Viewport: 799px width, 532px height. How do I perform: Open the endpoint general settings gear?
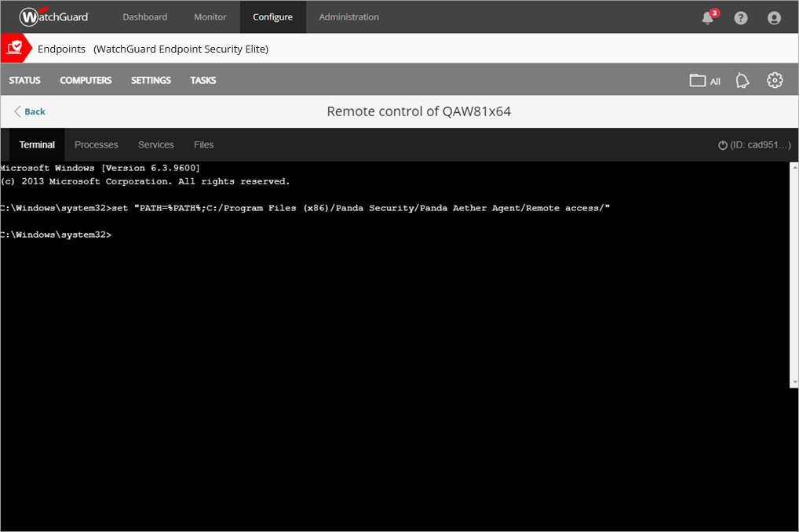click(x=775, y=80)
